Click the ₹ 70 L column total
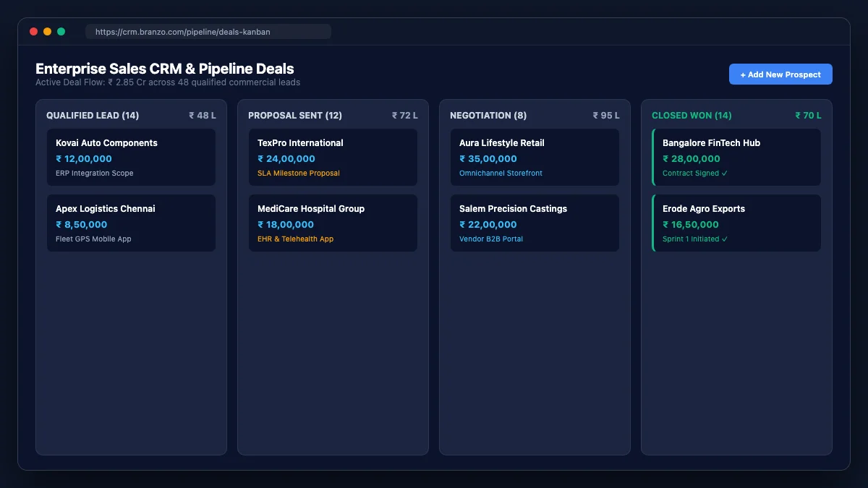868x488 pixels. click(x=808, y=116)
